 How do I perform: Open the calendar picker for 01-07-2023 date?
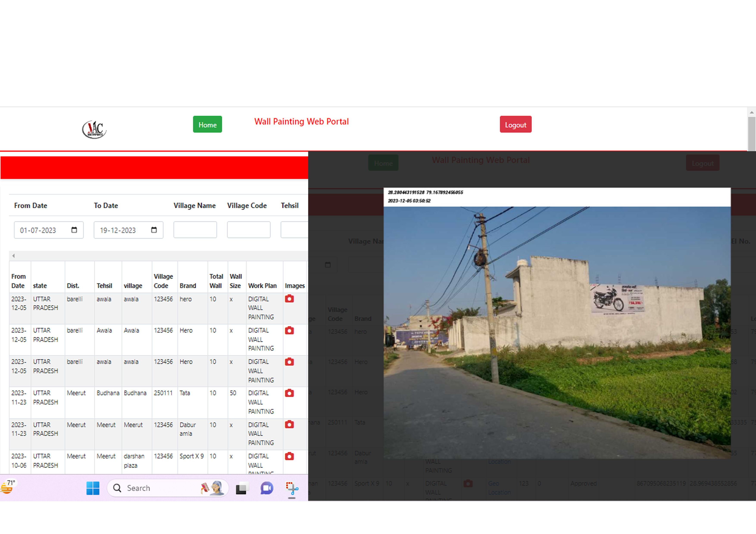74,230
